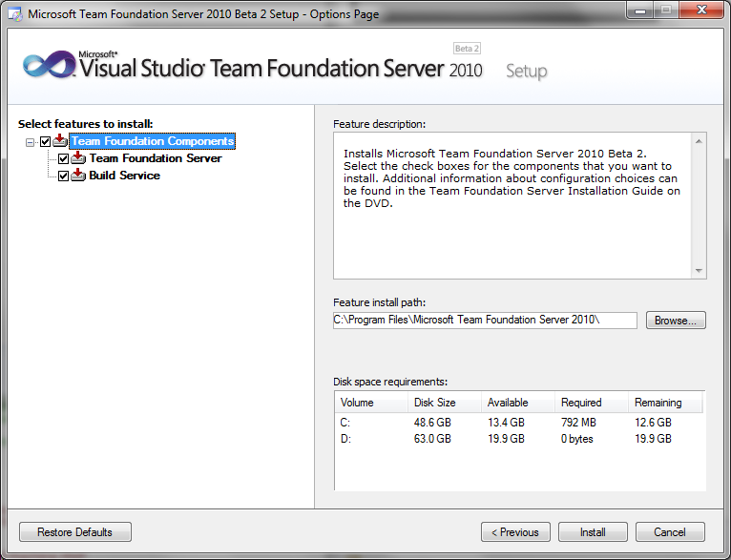Click the Team Foundation Server install icon
Image resolution: width=731 pixels, height=560 pixels.
78,158
